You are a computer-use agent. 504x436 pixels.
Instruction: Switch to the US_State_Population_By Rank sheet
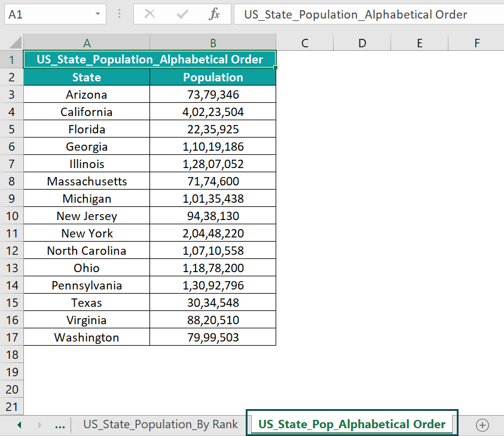pyautogui.click(x=160, y=425)
